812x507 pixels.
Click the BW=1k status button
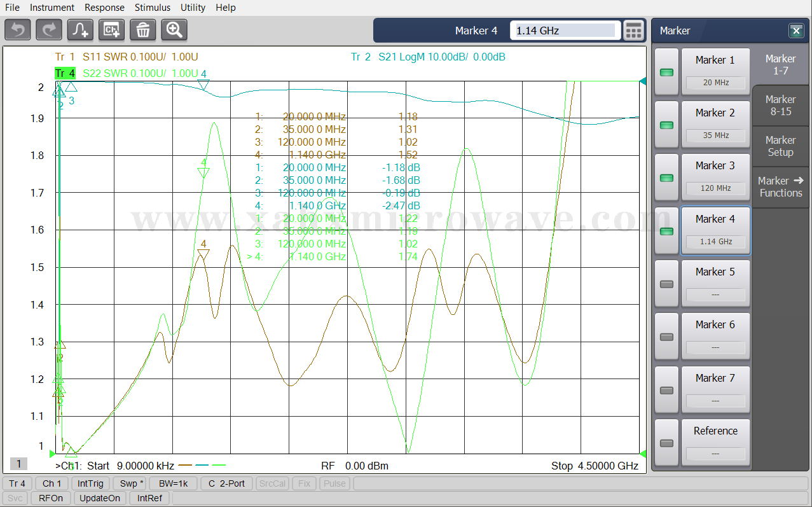pos(173,483)
